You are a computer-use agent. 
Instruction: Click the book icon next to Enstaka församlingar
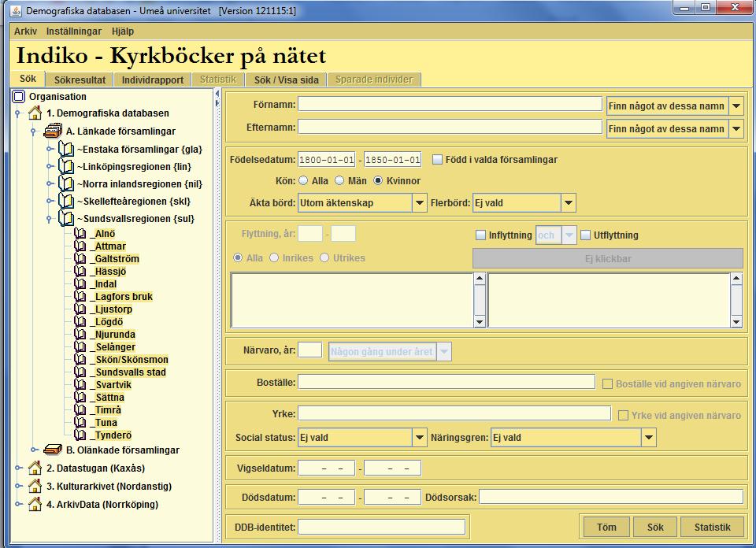pyautogui.click(x=66, y=149)
